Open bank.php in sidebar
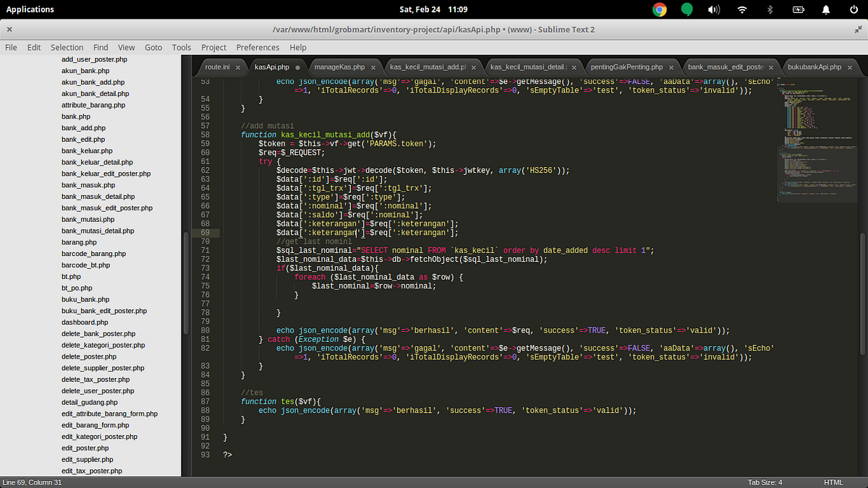Viewport: 868px width, 488px height. (76, 116)
